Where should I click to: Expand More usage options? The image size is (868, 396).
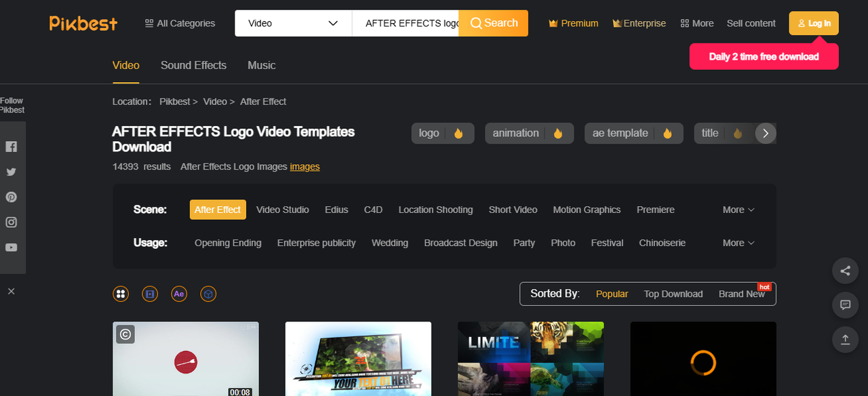click(738, 243)
